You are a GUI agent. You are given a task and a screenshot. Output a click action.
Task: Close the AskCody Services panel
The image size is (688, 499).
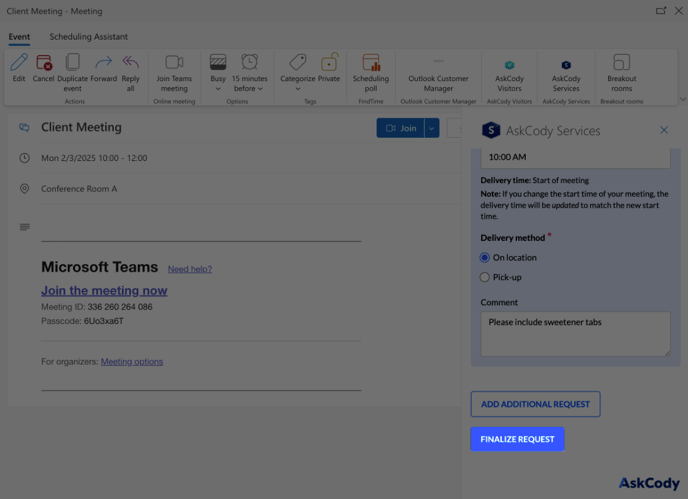663,130
